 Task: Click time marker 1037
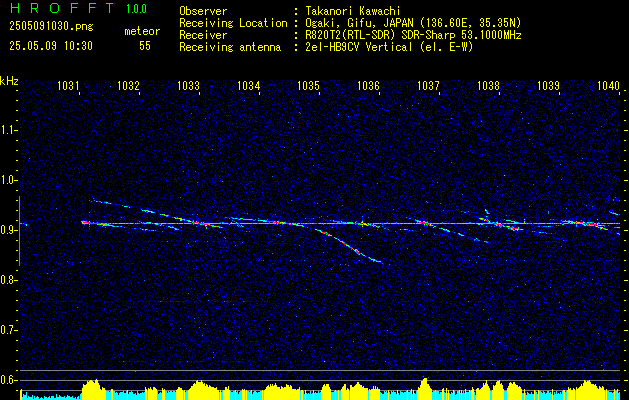coord(428,85)
